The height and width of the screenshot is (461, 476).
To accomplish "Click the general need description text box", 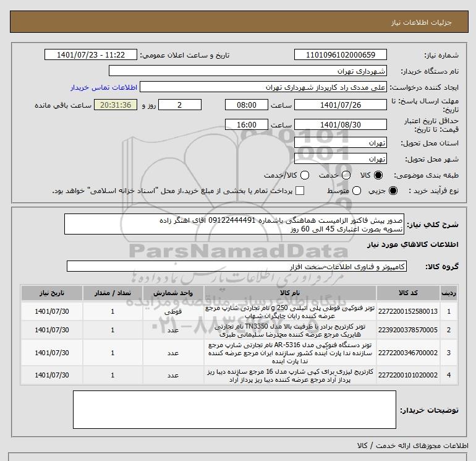I will click(234, 224).
